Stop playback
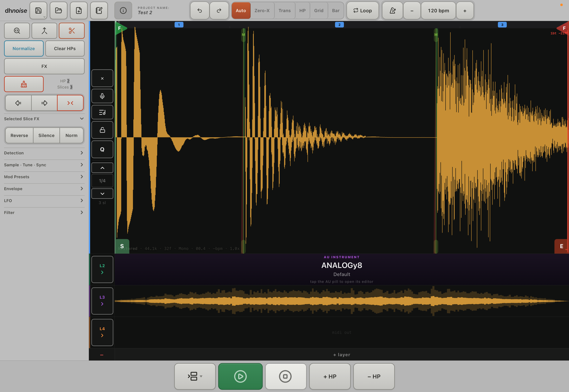The width and height of the screenshot is (569, 392). pos(286,376)
